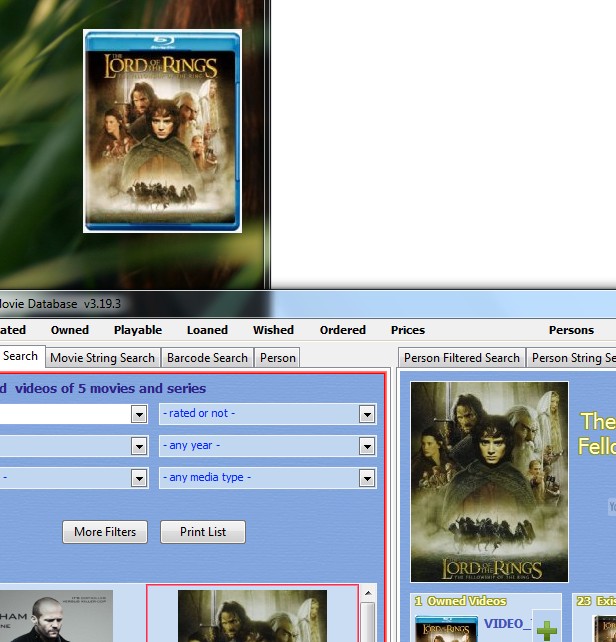This screenshot has height=642, width=616.
Task: Open the bottom-left filter dropdown arrow
Action: (139, 478)
